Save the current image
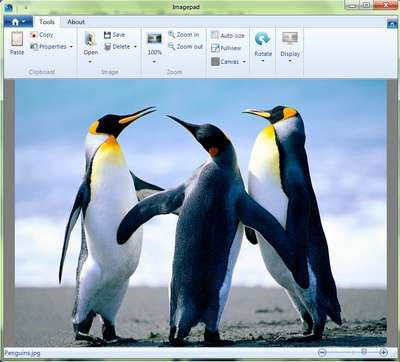The image size is (400, 362). pyautogui.click(x=114, y=35)
